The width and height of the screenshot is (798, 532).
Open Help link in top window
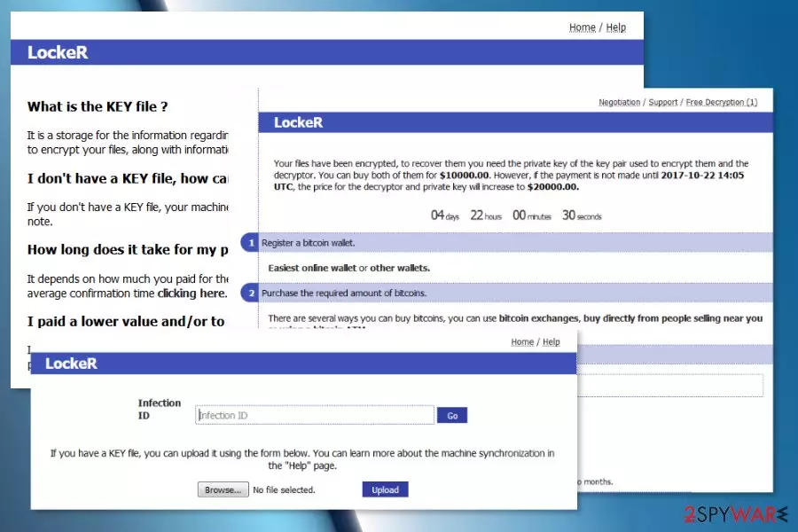(x=616, y=27)
